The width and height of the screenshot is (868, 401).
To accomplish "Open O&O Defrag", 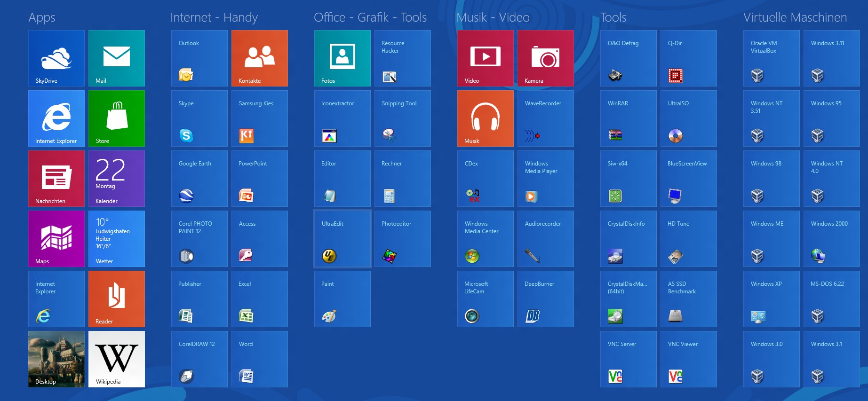I will pos(629,58).
